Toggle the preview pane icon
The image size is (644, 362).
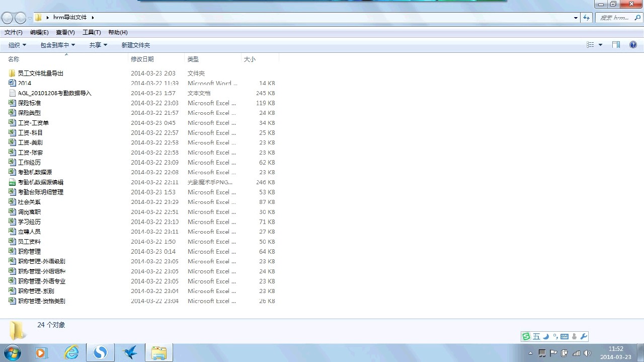pos(616,45)
